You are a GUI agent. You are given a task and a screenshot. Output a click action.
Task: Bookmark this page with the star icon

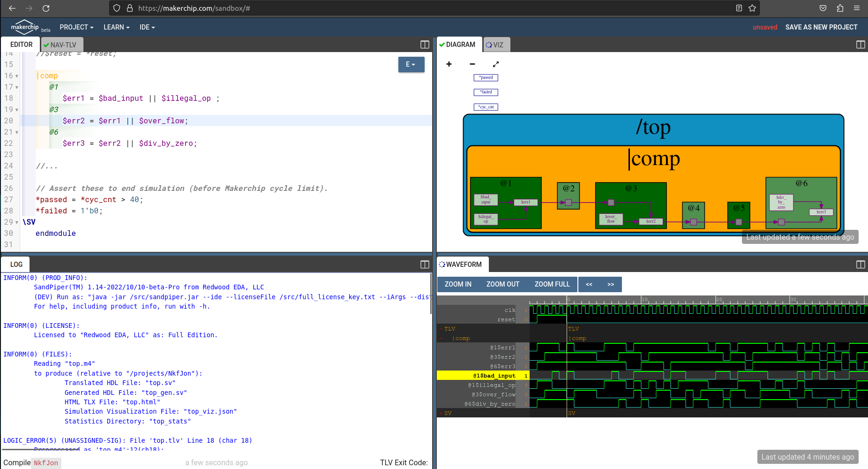(752, 8)
